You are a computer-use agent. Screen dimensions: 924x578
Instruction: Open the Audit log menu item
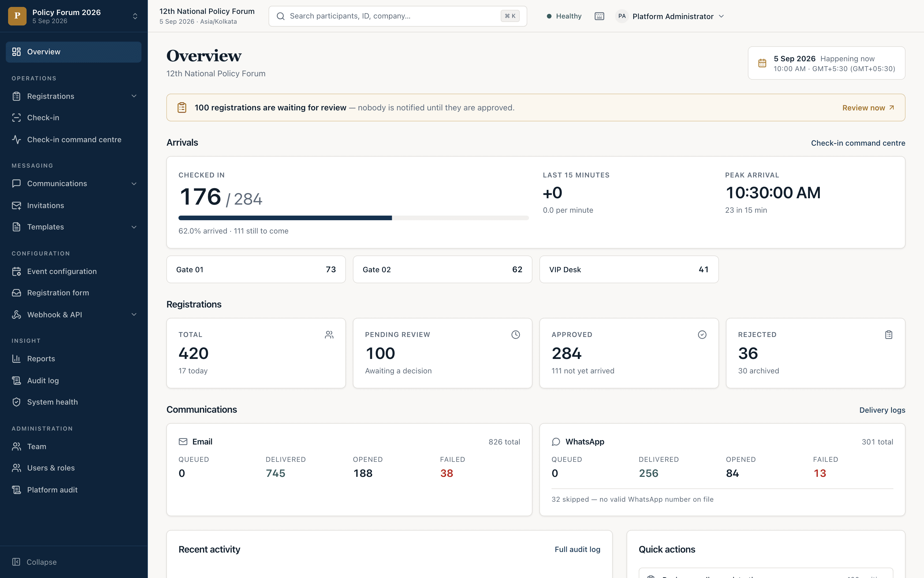(74, 380)
